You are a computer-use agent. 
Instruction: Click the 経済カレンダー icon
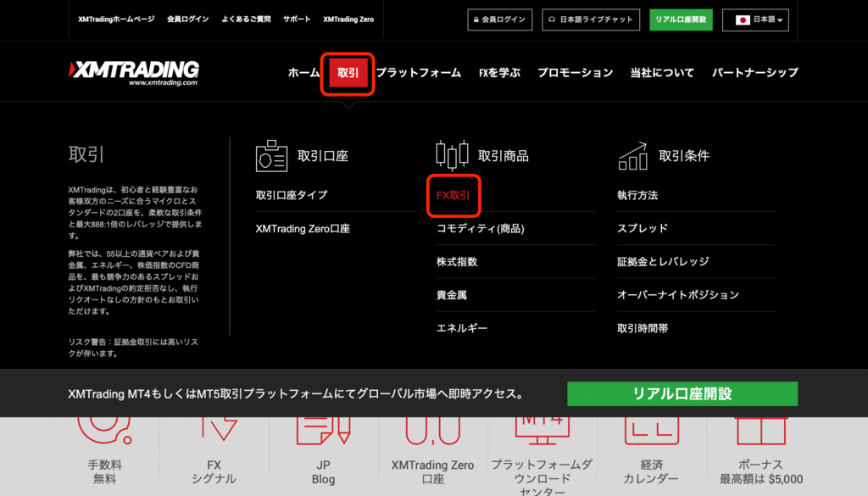tap(652, 431)
